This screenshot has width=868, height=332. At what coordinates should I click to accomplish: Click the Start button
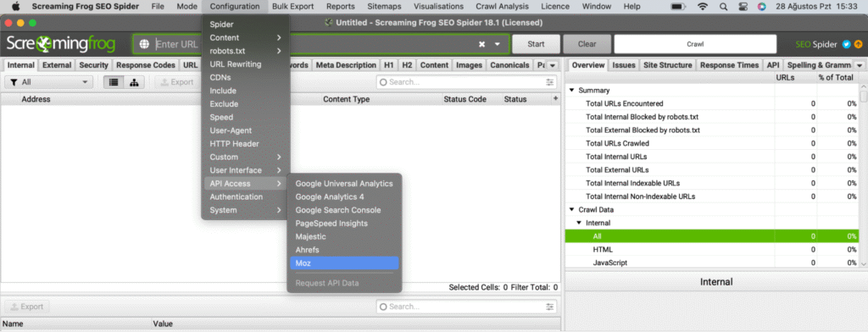point(536,44)
